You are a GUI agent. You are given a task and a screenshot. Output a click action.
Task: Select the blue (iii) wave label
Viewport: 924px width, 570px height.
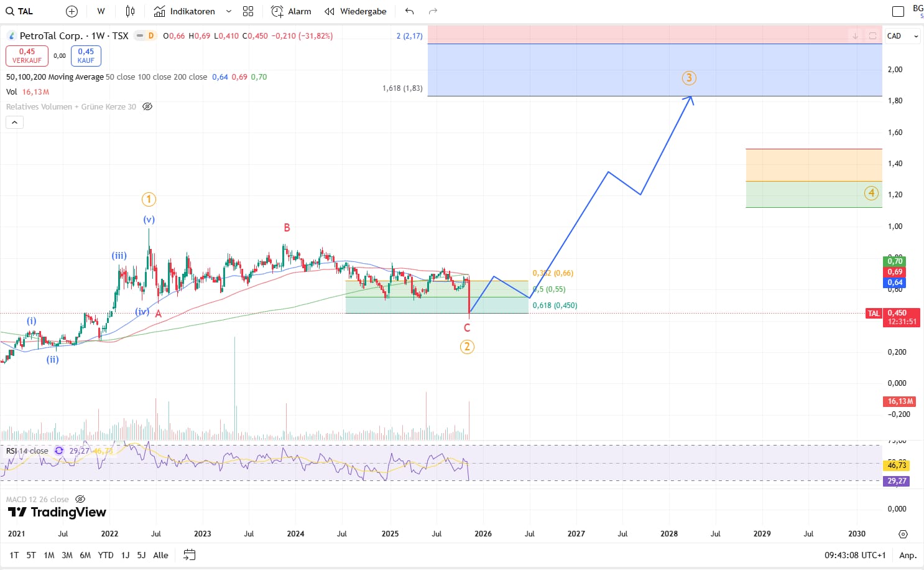click(119, 255)
